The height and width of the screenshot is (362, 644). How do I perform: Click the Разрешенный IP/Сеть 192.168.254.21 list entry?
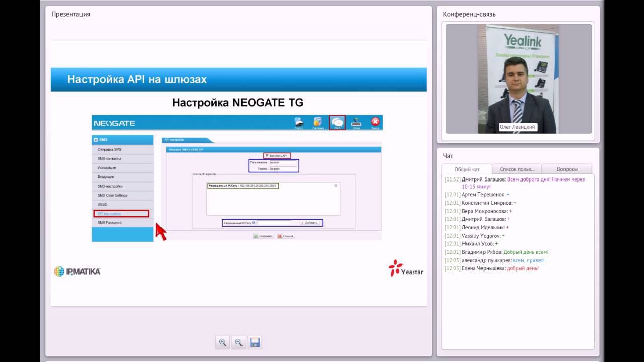point(243,186)
